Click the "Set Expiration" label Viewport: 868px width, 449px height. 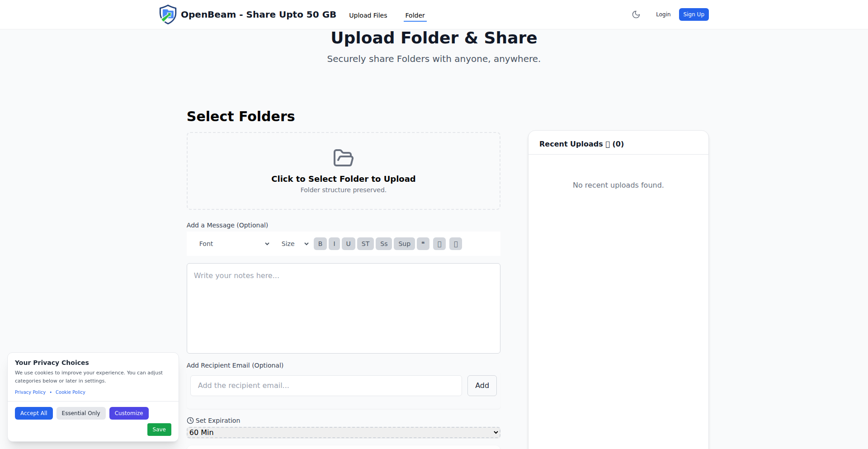(217, 421)
